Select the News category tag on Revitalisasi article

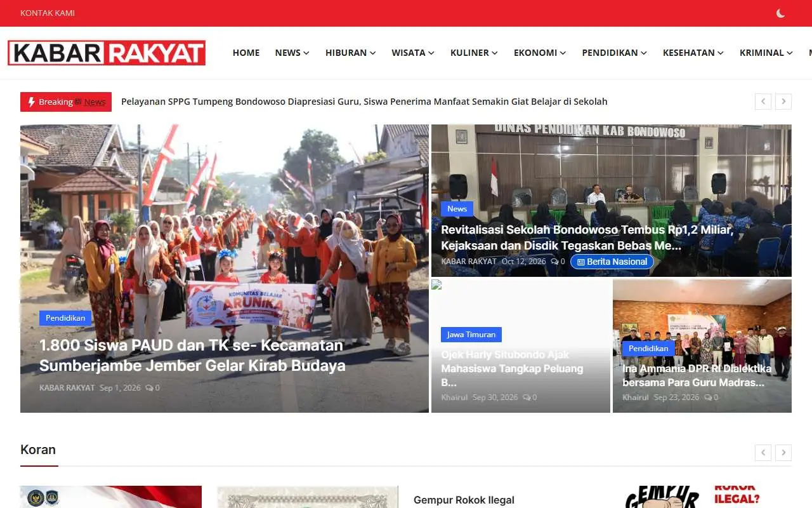(457, 209)
